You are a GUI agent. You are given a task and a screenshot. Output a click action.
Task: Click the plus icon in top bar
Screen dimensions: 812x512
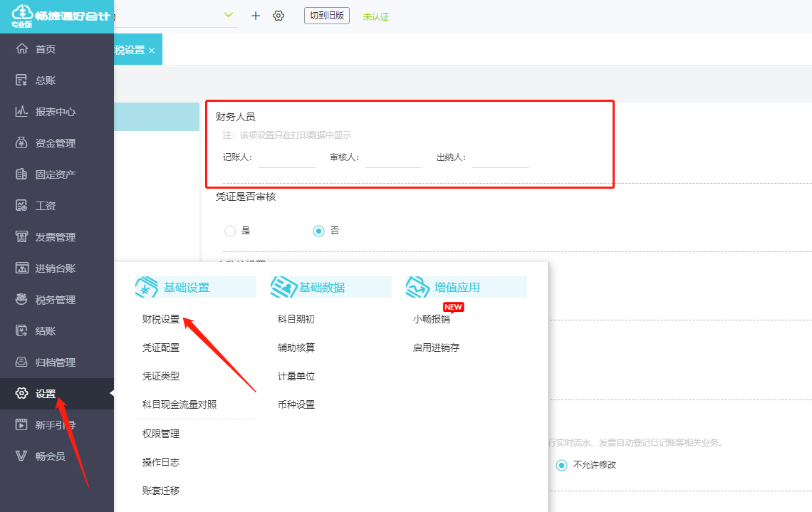pyautogui.click(x=255, y=16)
